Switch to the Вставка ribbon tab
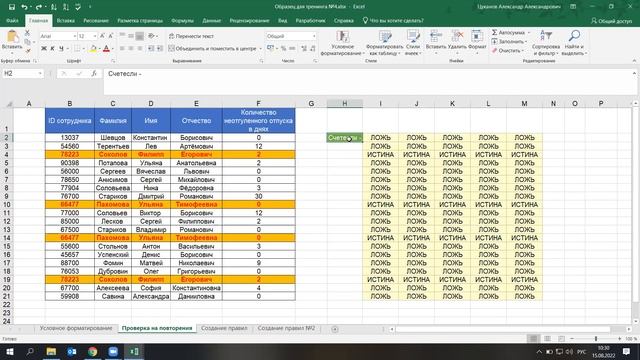Screen dimensions: 640x360 [x=66, y=20]
